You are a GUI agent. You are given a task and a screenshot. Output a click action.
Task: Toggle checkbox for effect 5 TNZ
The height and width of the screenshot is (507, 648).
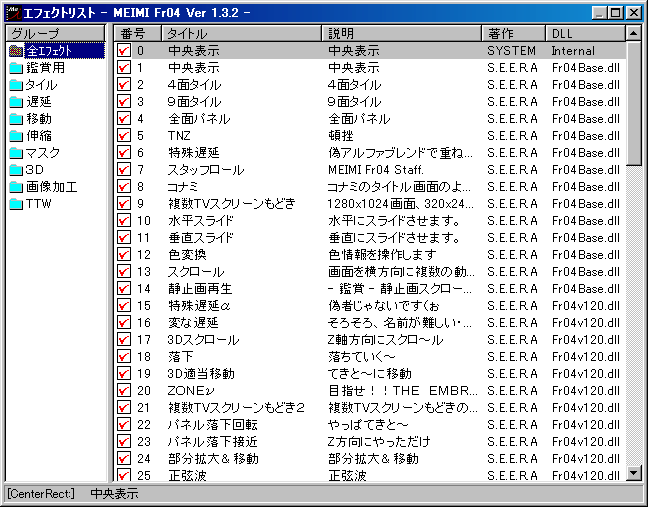(x=124, y=136)
